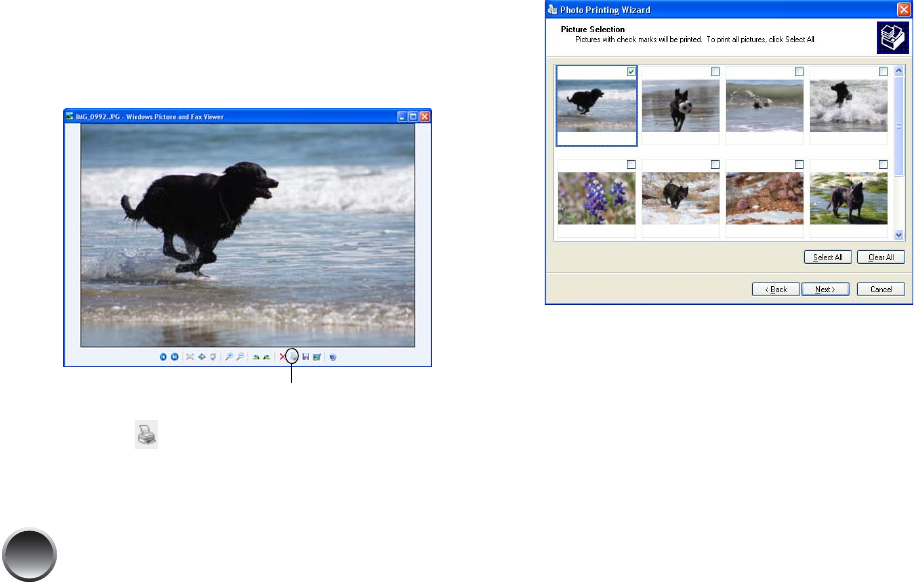The image size is (914, 584).
Task: Delete the image with red X
Action: (x=282, y=356)
